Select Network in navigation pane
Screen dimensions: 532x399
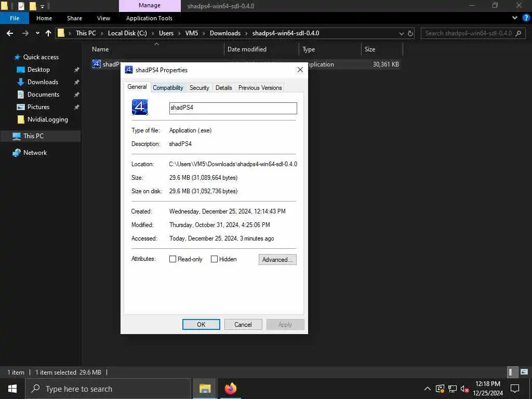click(35, 153)
